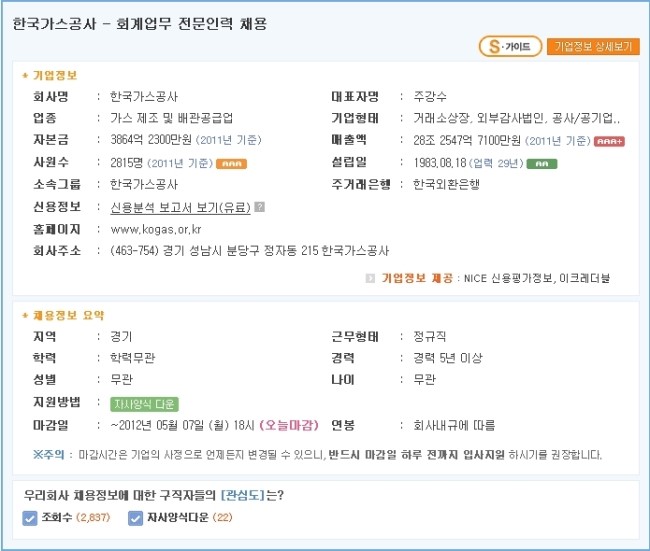Click the capital value 3864억 2300만원
Viewport: 650px width, 551px height.
pos(151,140)
